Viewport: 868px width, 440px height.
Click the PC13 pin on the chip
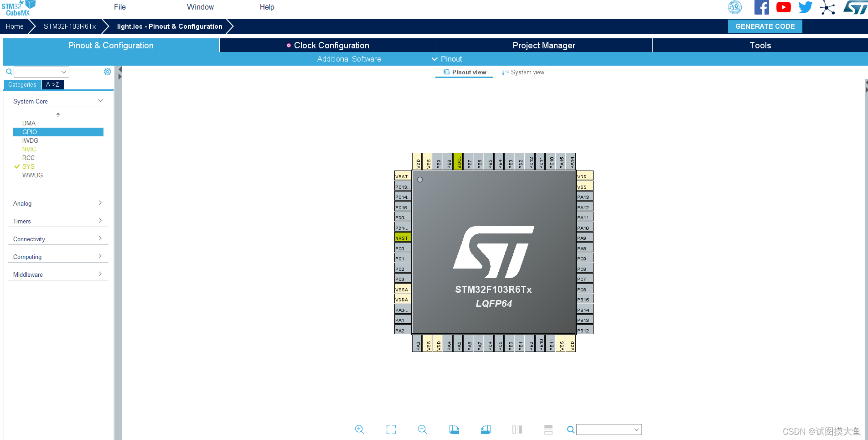point(403,186)
